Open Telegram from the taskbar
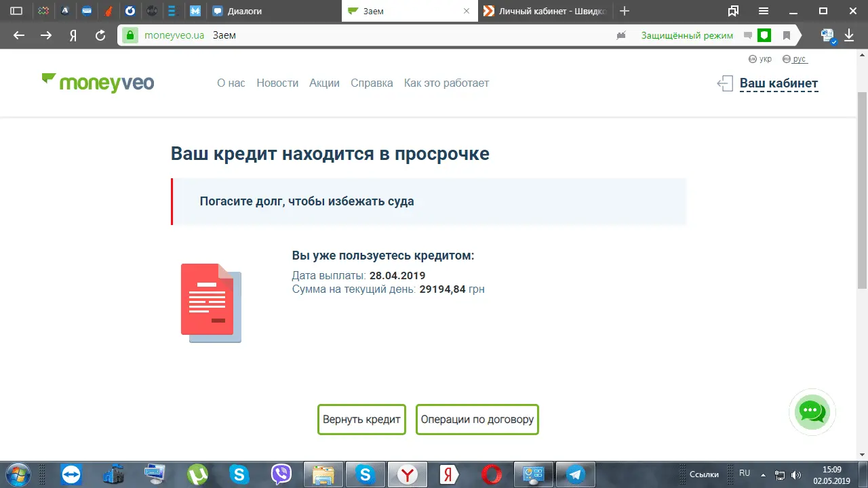This screenshot has height=488, width=868. pyautogui.click(x=576, y=474)
